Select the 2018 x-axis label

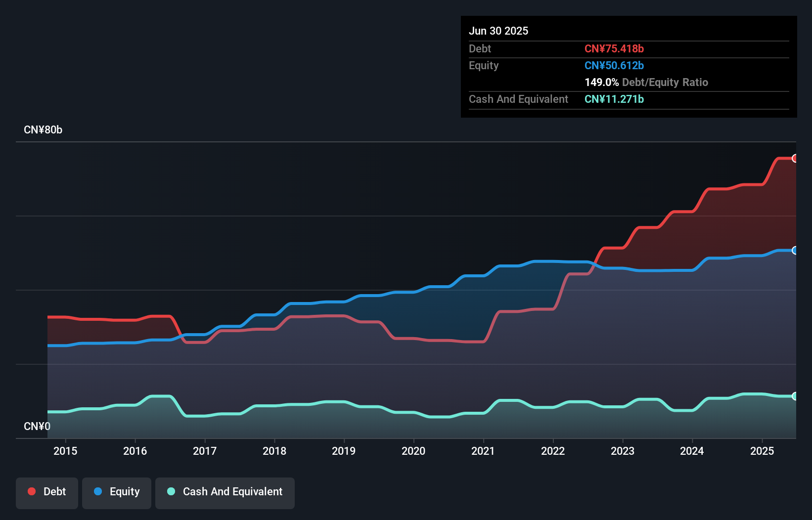pyautogui.click(x=274, y=451)
